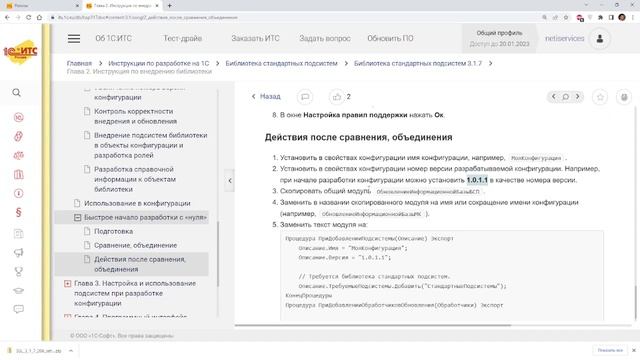Go to 'Главная' breadcrumb
Viewport: 640px width, 360px height.
pyautogui.click(x=79, y=63)
